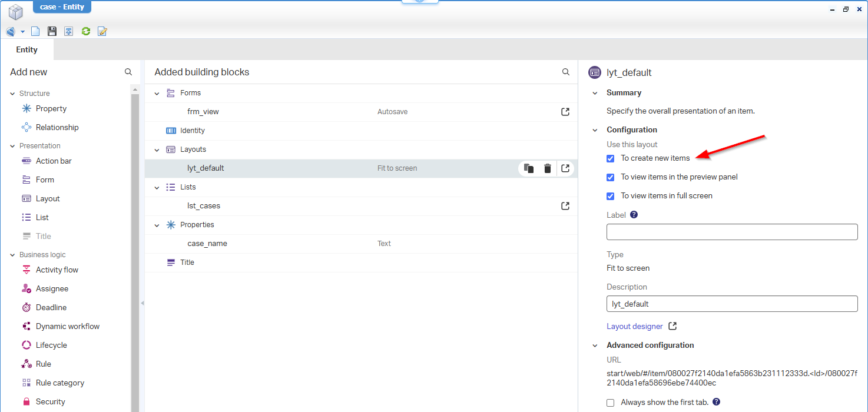Search building blocks with magnifier icon
The image size is (868, 412).
click(x=565, y=72)
